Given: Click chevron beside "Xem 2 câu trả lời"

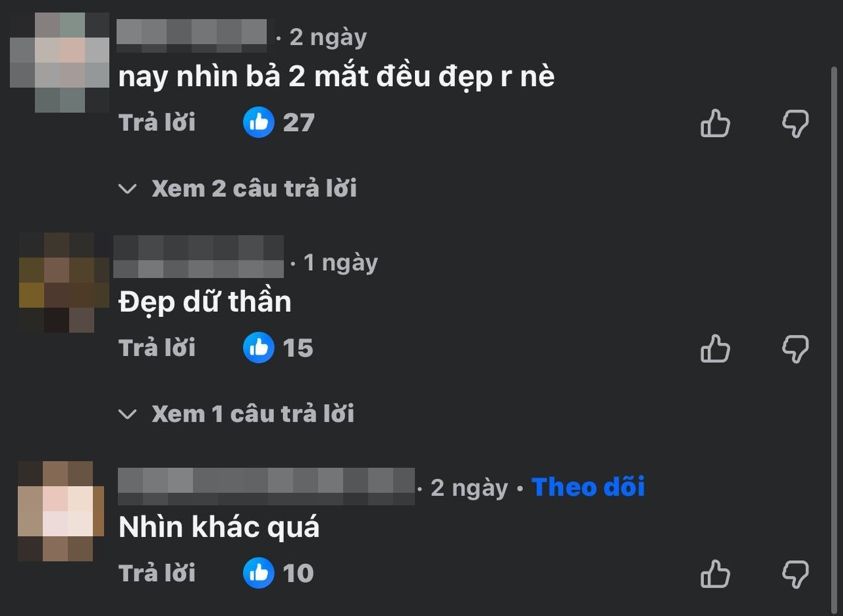Looking at the screenshot, I should tap(126, 189).
